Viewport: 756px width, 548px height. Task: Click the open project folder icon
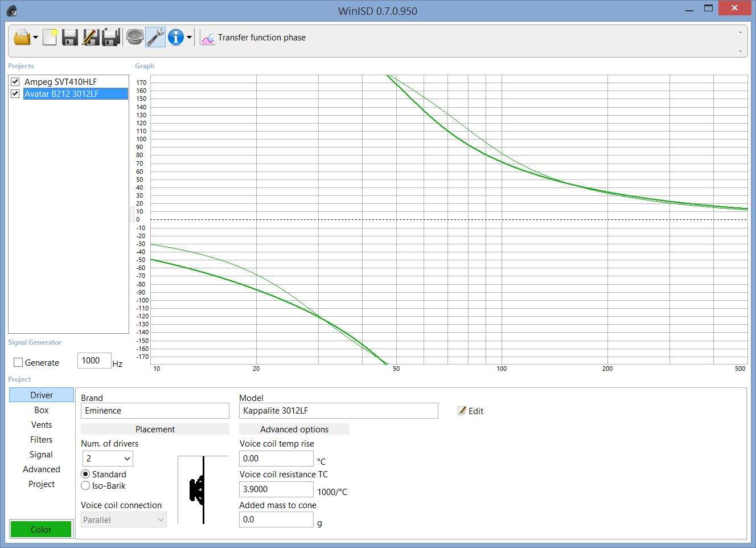point(22,38)
